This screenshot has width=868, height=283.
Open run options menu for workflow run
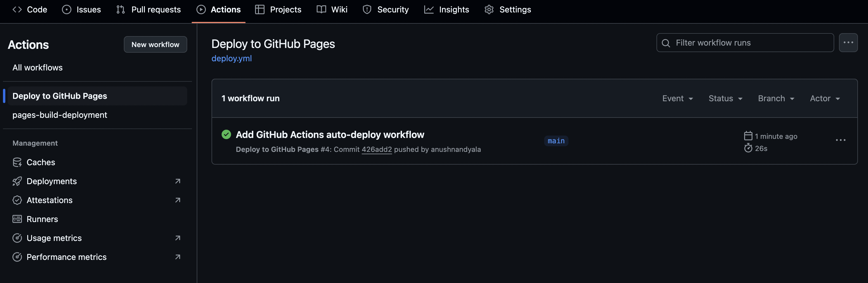click(840, 140)
